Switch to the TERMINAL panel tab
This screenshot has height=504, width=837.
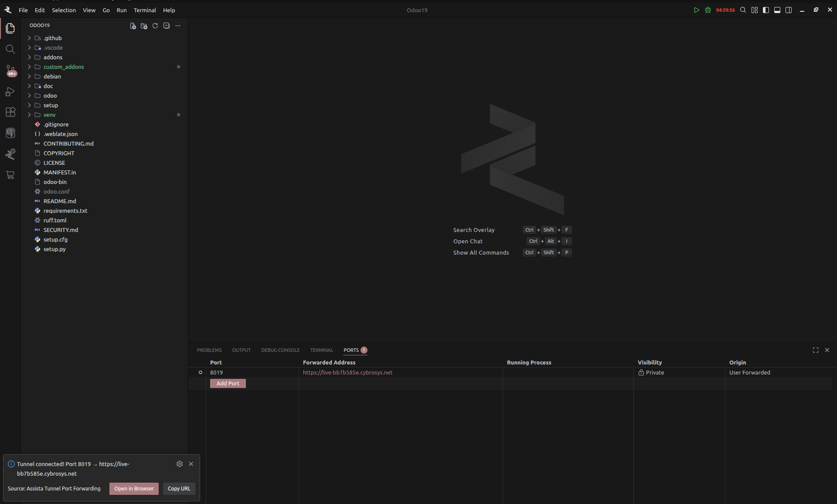tap(322, 350)
